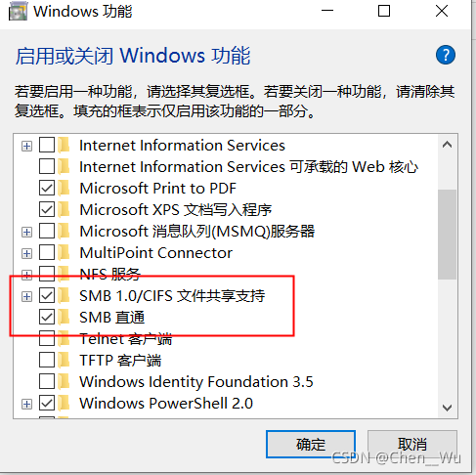Enable the Telnet 客户端 checkbox

pos(47,339)
